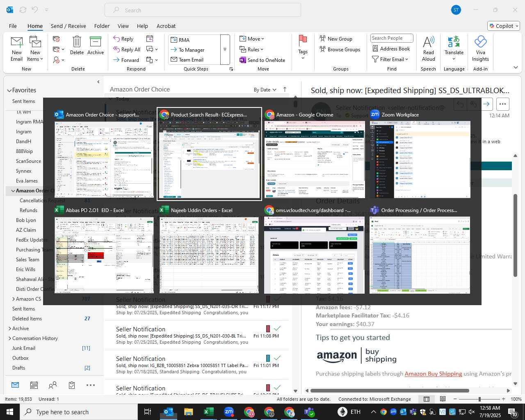Viewport: 525px width, 420px height.
Task: Open more actions ellipsis in reading pane
Action: click(503, 104)
